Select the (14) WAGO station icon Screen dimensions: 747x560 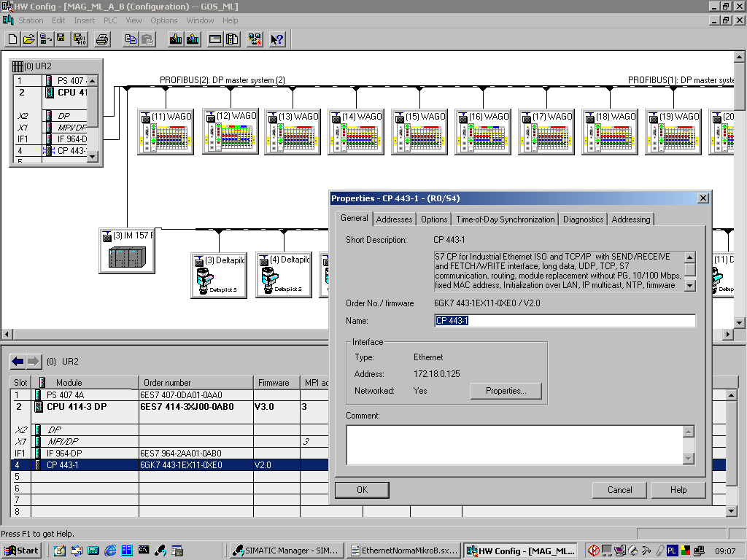tap(356, 132)
